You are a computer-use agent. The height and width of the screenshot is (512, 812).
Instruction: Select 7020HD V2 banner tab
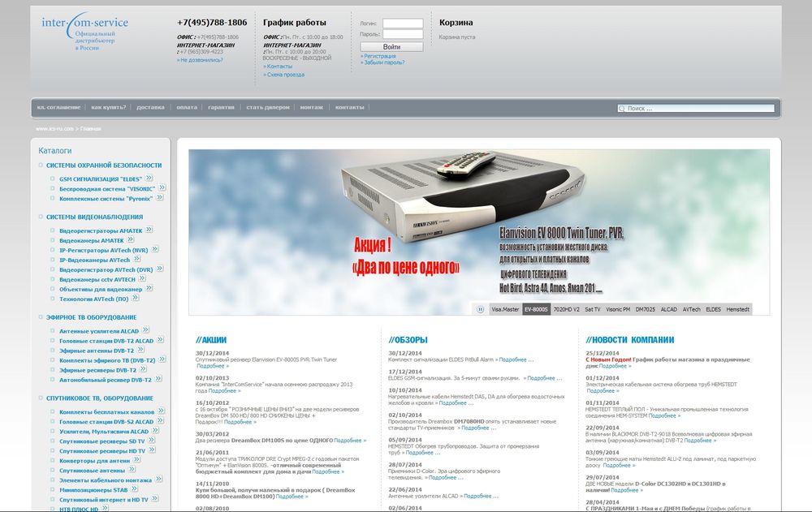566,310
